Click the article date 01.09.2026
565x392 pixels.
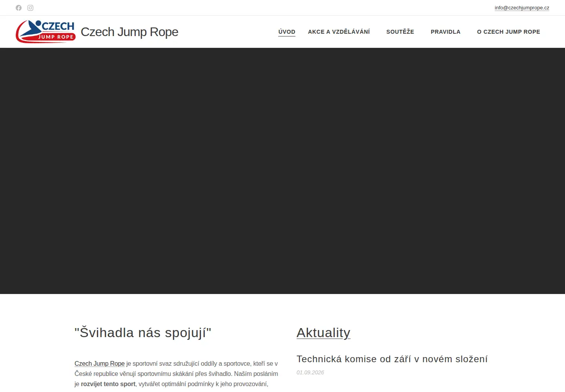tap(310, 372)
